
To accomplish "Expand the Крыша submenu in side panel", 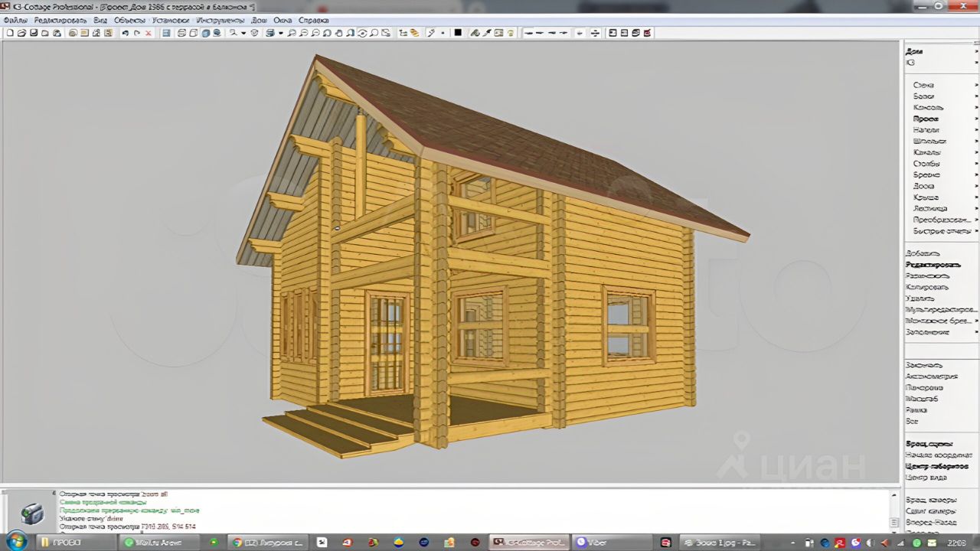I will click(x=926, y=197).
